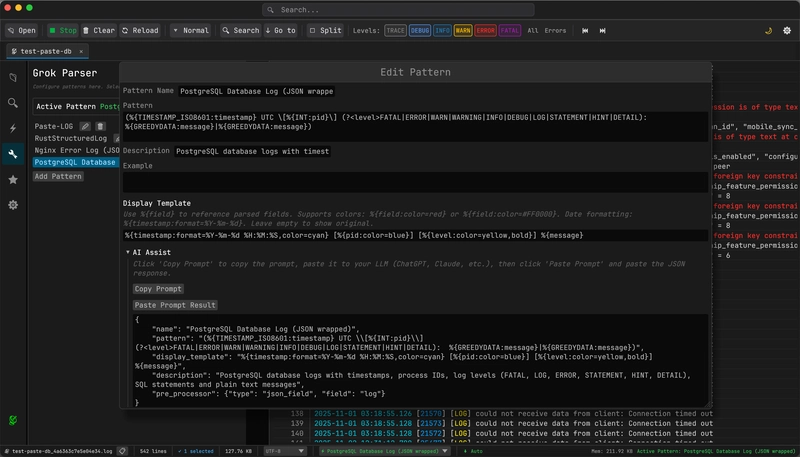This screenshot has height=457, width=800.
Task: Open the UTF-8 encoding dropdown
Action: (286, 451)
